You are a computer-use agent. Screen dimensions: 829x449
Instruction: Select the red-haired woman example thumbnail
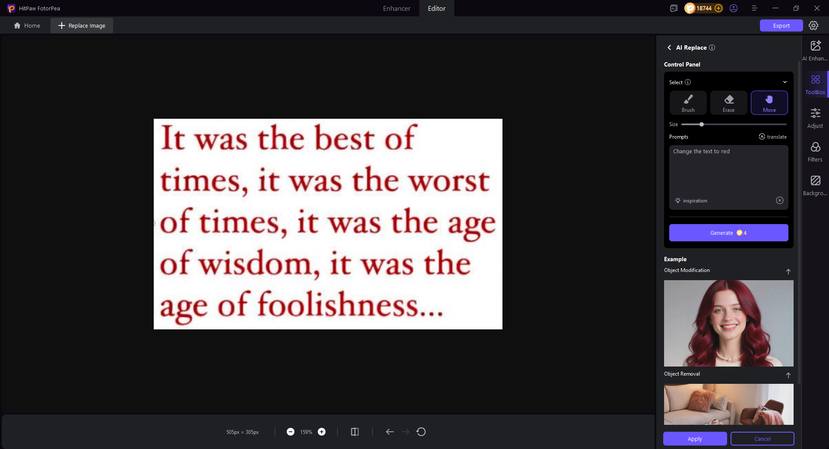[x=729, y=323]
